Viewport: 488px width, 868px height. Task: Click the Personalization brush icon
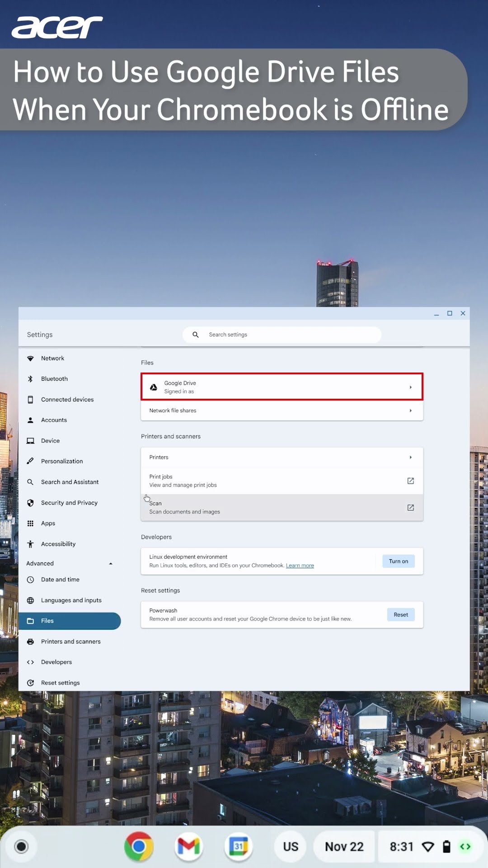coord(30,461)
